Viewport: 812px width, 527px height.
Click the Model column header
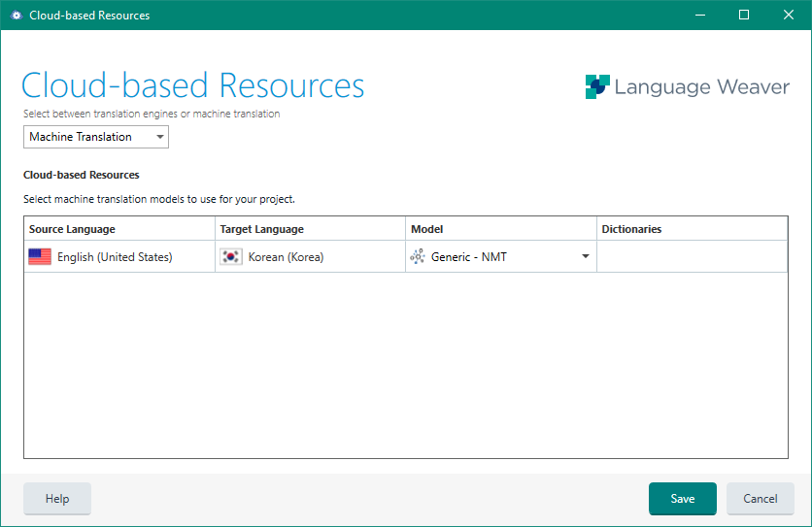[427, 229]
